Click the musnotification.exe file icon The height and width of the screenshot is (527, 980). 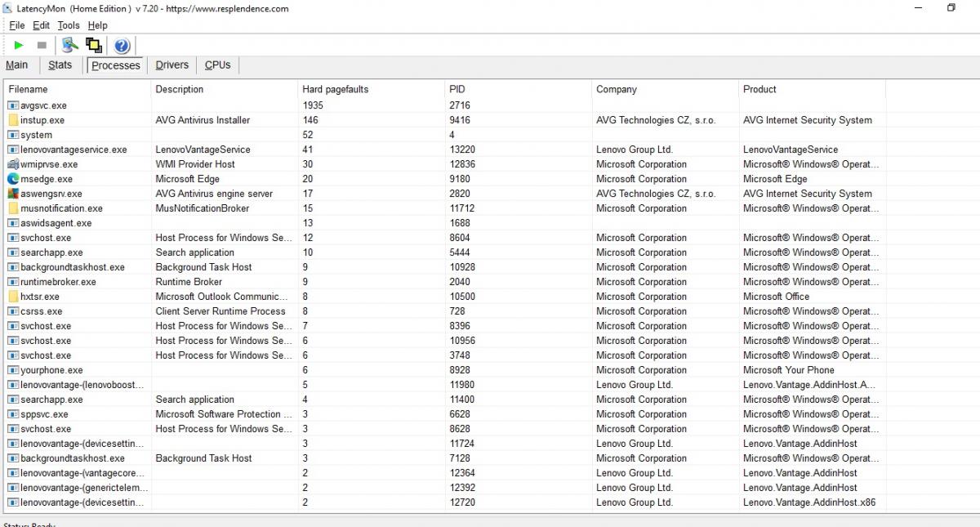pyautogui.click(x=13, y=208)
